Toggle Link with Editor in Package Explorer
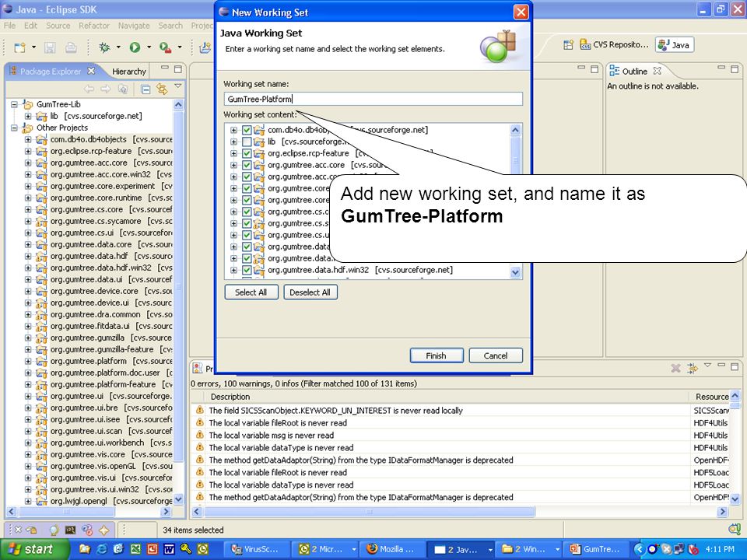Image resolution: width=747 pixels, height=560 pixels. click(162, 89)
